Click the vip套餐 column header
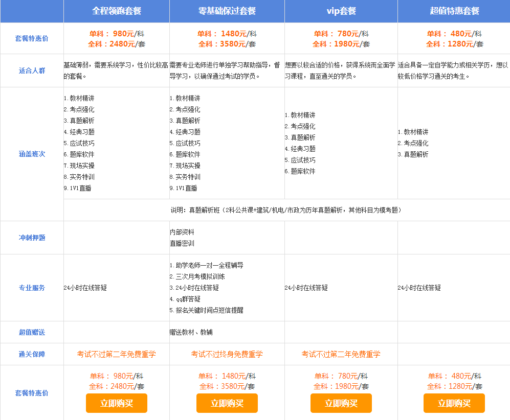This screenshot has height=420, width=510. coord(341,11)
